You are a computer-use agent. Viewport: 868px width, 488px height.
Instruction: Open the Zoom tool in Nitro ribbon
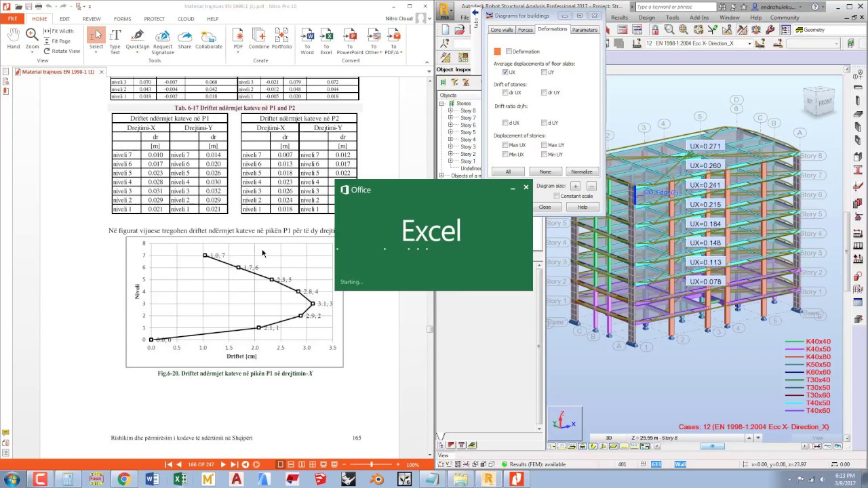pyautogui.click(x=32, y=39)
